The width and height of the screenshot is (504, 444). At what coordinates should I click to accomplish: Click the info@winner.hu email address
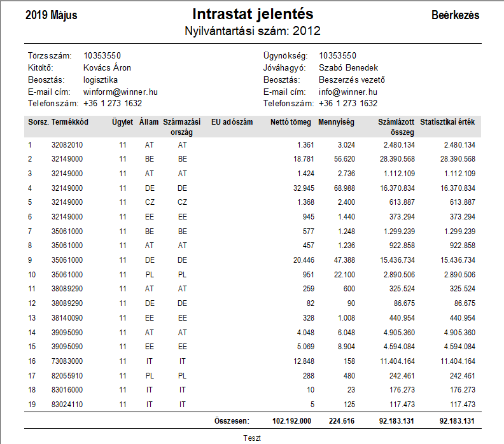pyautogui.click(x=348, y=92)
